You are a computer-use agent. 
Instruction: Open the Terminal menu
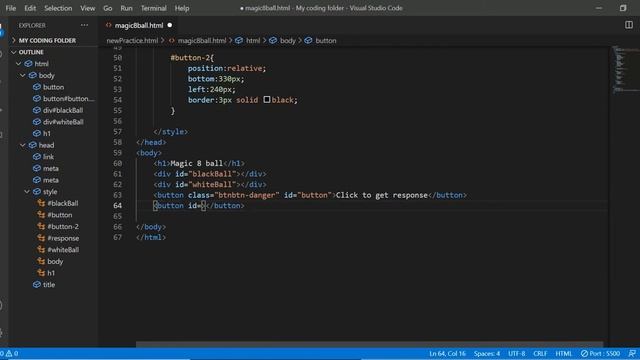tap(153, 8)
